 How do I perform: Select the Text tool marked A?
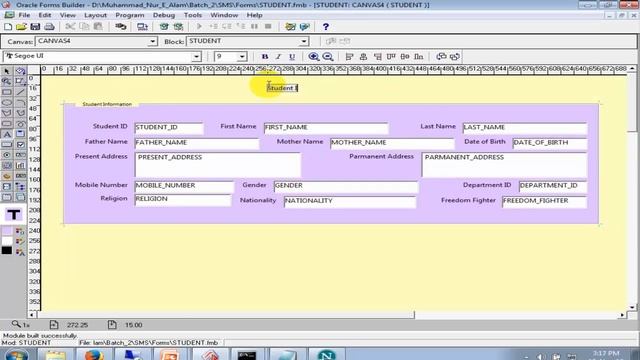coord(7,134)
